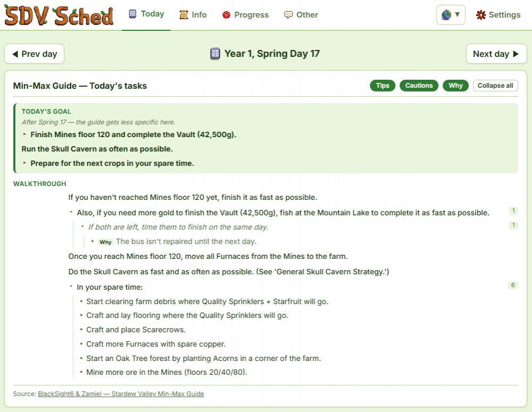532x412 pixels.
Task: Click the gear icon beside Settings
Action: [481, 15]
